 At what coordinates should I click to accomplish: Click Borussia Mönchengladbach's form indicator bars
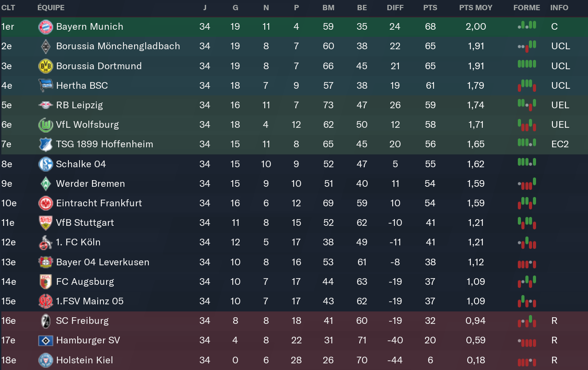pos(527,46)
